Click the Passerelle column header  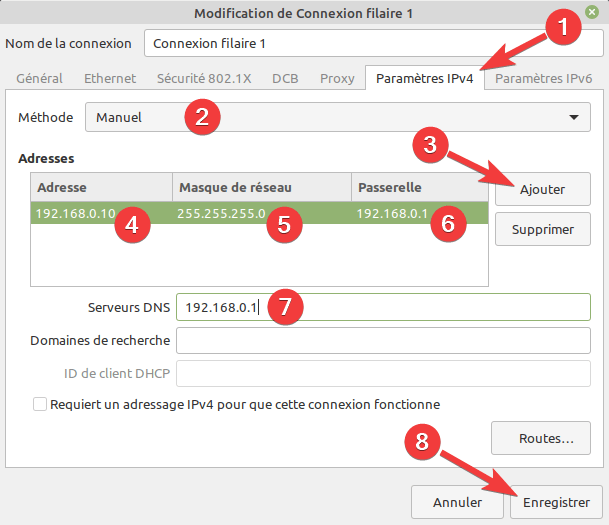pyautogui.click(x=420, y=188)
